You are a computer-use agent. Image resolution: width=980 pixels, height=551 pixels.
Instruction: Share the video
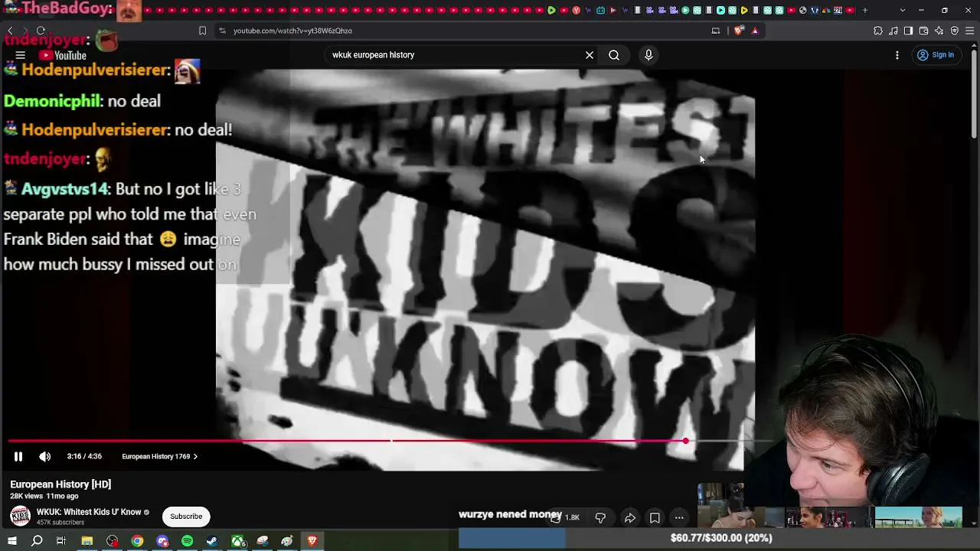pyautogui.click(x=630, y=518)
